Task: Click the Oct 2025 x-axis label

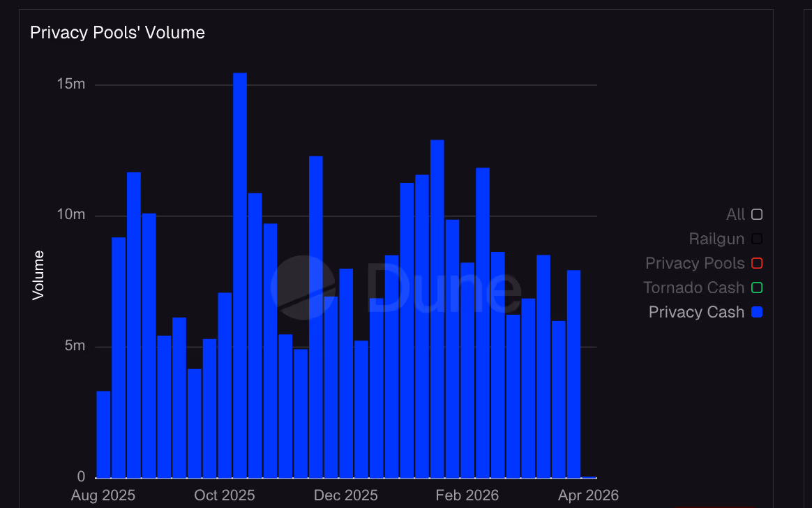Action: [225, 495]
